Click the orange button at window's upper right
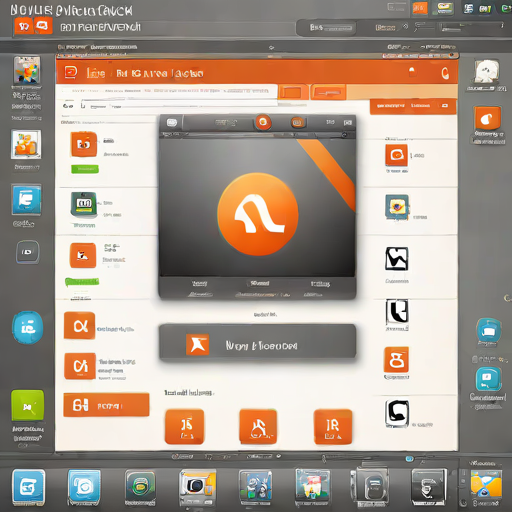512x512 pixels. tap(413, 106)
